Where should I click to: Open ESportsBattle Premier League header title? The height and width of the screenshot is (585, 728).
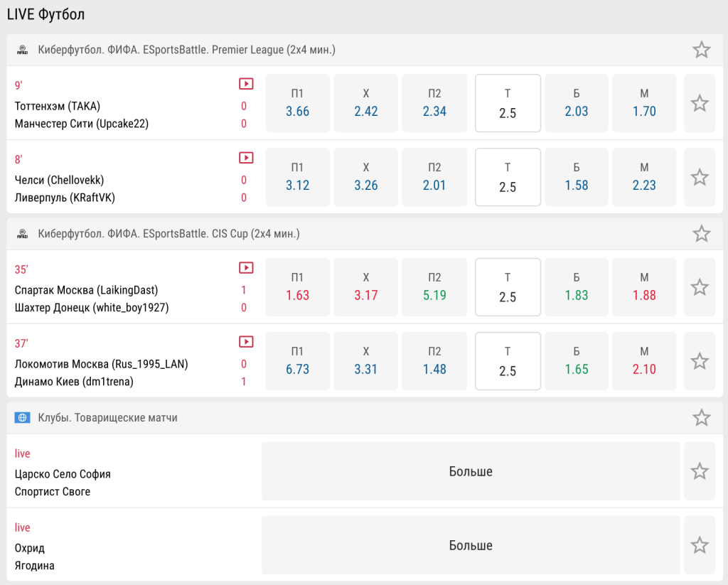tap(186, 50)
